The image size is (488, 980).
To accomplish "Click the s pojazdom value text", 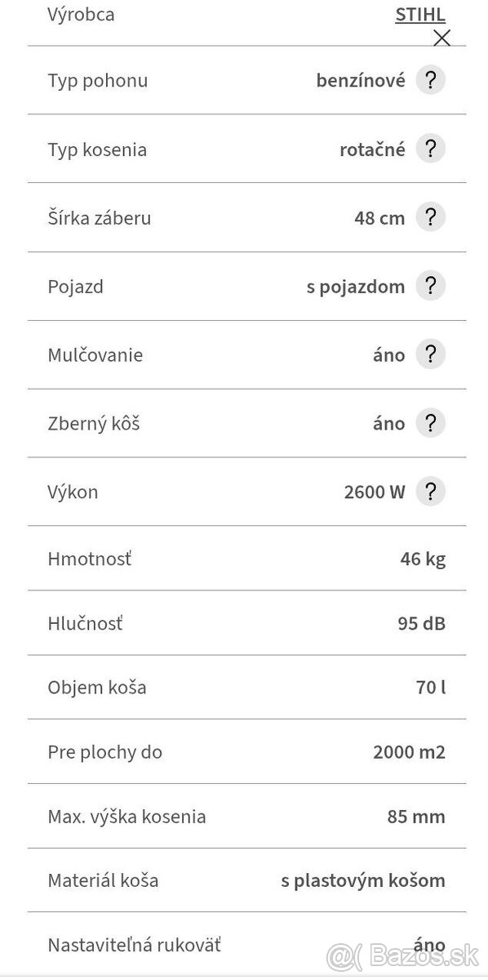I will (354, 286).
